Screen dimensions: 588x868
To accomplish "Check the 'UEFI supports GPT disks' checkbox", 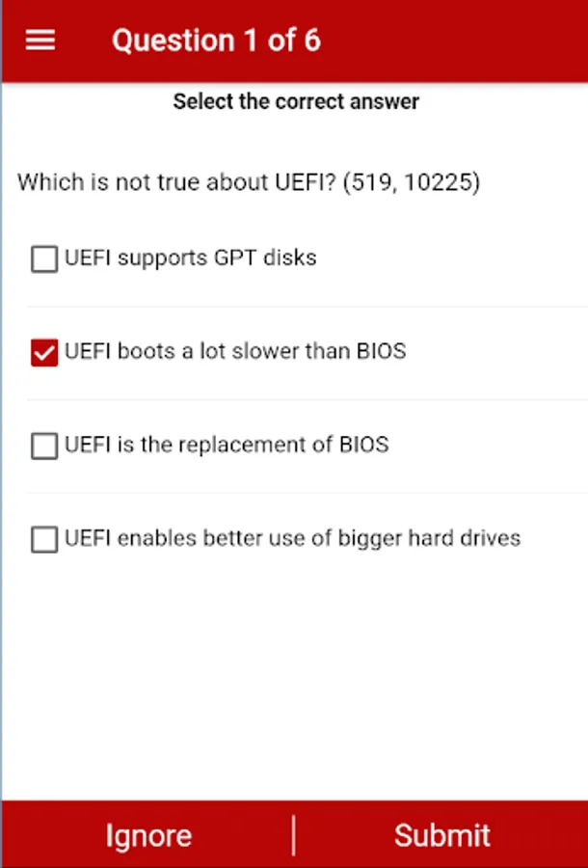I will coord(44,259).
